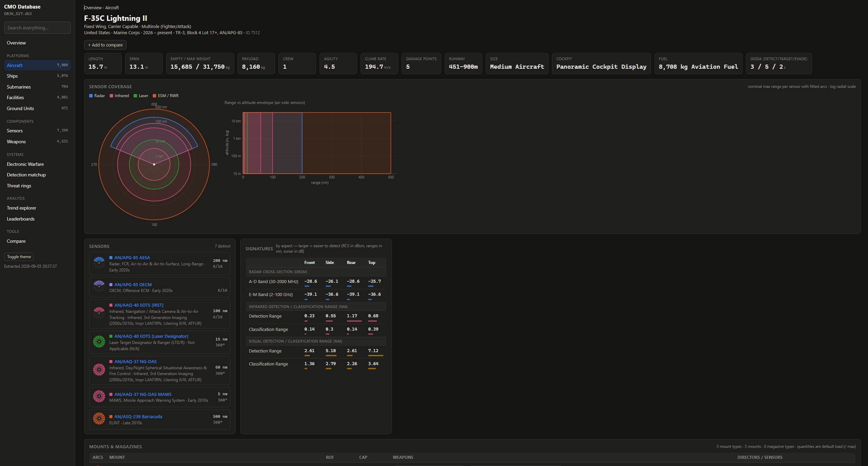The image size is (868, 466).
Task: Click the visual Detection Range Top value 7.12
Action: [x=373, y=351]
